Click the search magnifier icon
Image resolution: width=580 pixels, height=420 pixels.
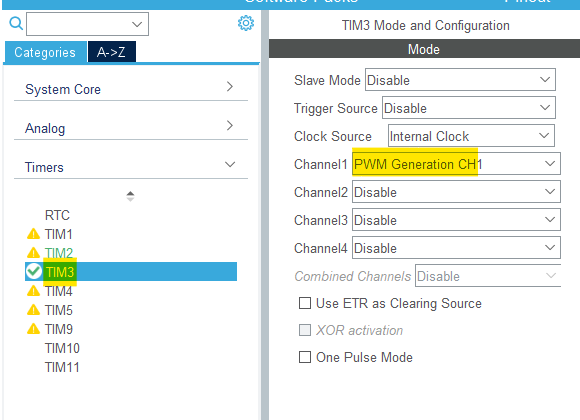(16, 23)
